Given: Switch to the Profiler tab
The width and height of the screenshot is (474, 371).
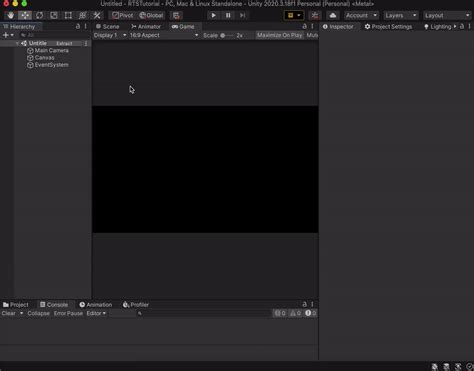Looking at the screenshot, I should click(136, 305).
